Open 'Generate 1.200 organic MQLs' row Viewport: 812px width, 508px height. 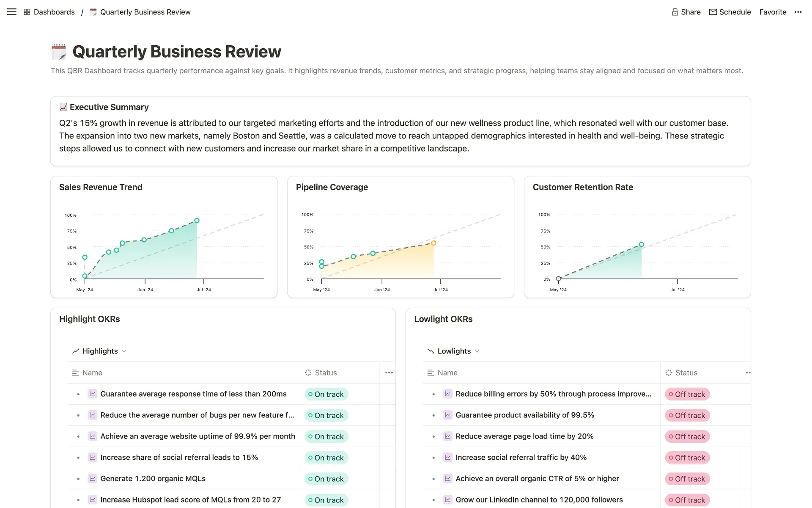(x=153, y=478)
